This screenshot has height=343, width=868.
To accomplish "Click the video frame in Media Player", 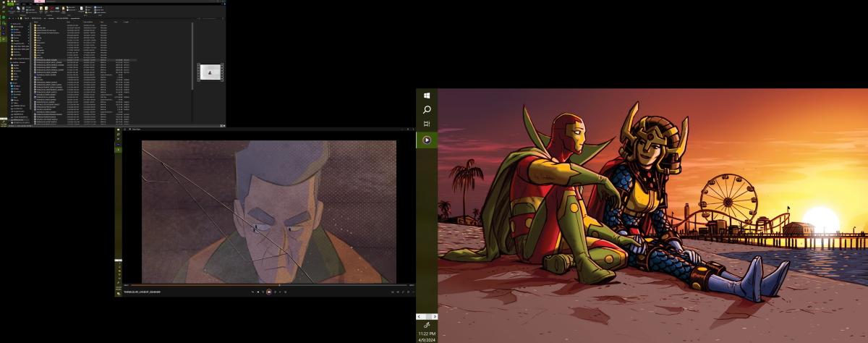I will click(268, 211).
